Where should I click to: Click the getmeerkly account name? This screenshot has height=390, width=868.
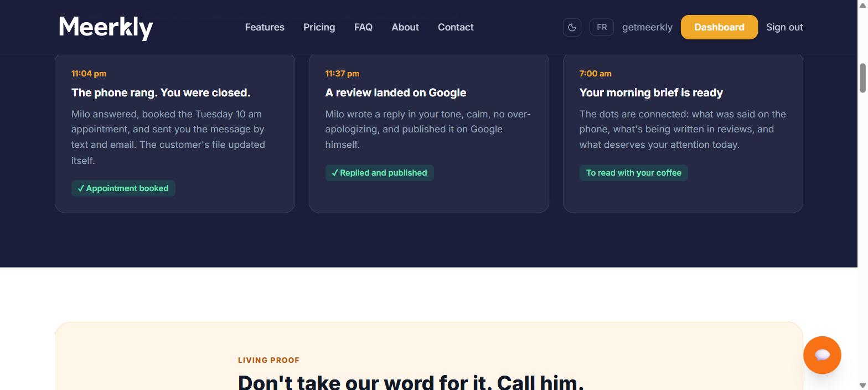coord(647,27)
